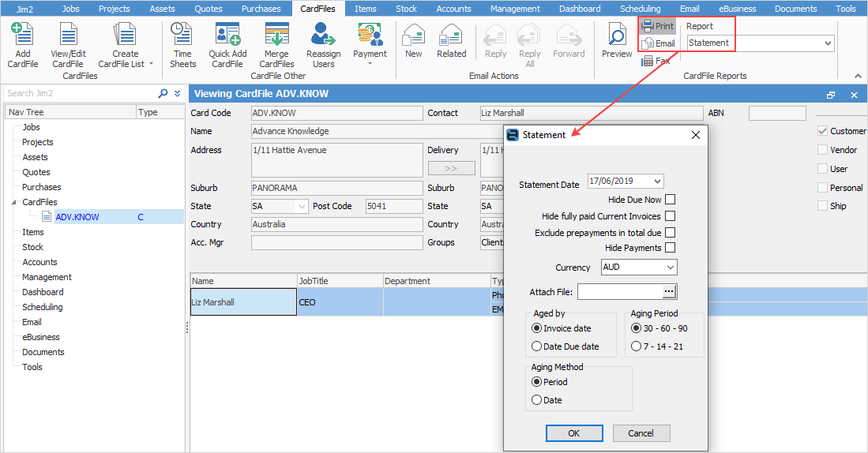Click New email icon in ribbon
The image size is (868, 453).
413,36
